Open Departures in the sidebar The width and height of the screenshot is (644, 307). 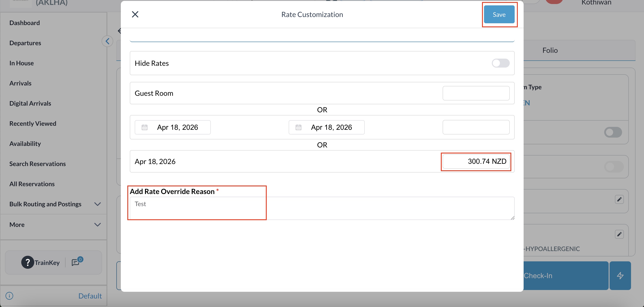(x=25, y=43)
